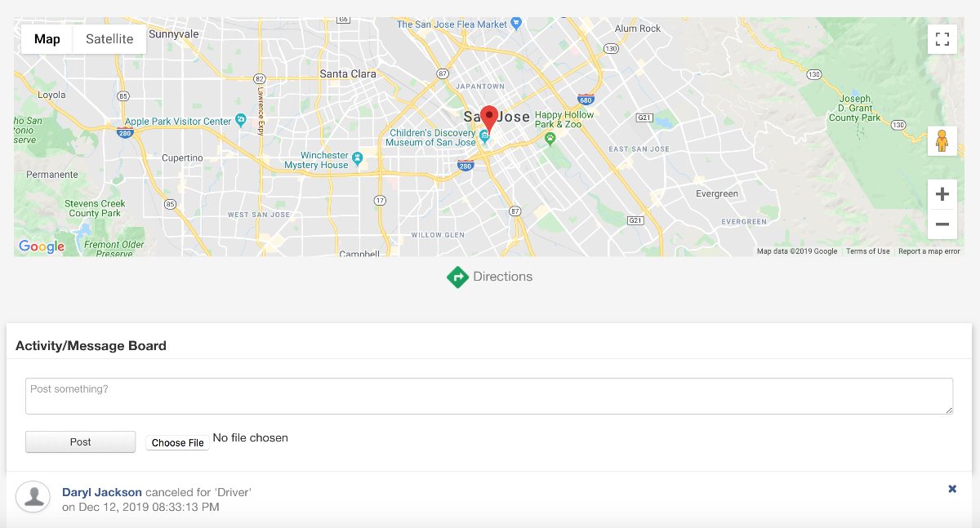The height and width of the screenshot is (528, 980).
Task: Click the Happy Hollow Park & Zoo marker
Action: [551, 138]
